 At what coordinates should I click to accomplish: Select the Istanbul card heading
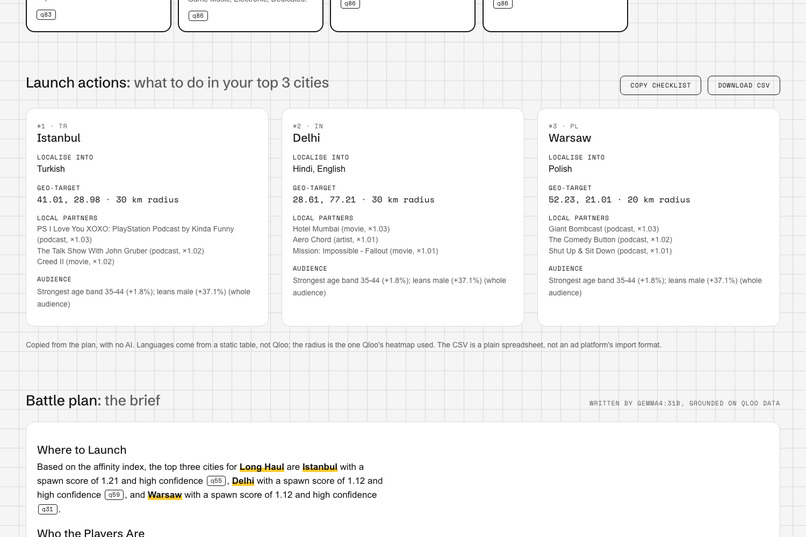[59, 138]
